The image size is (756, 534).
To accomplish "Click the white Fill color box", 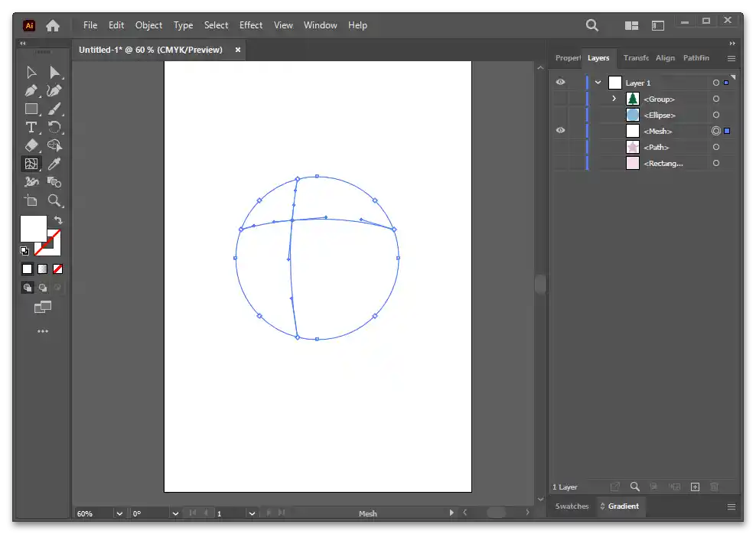I will [x=33, y=228].
